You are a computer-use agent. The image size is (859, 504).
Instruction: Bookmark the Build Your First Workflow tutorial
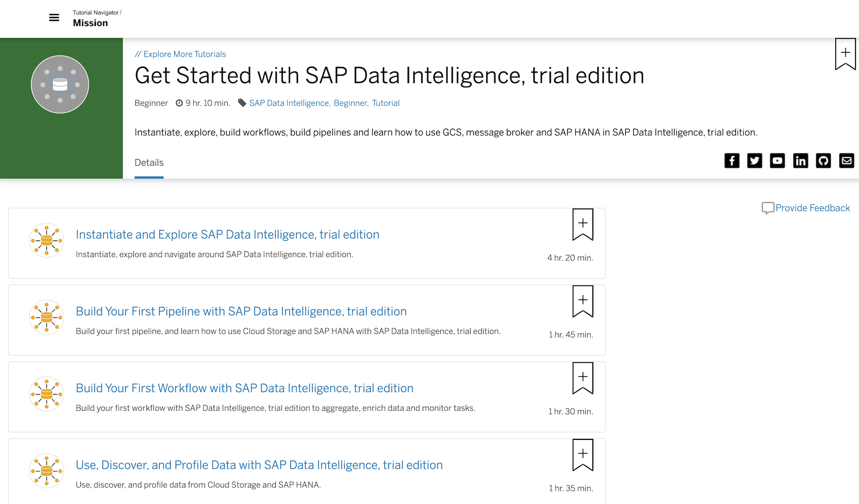click(x=582, y=377)
